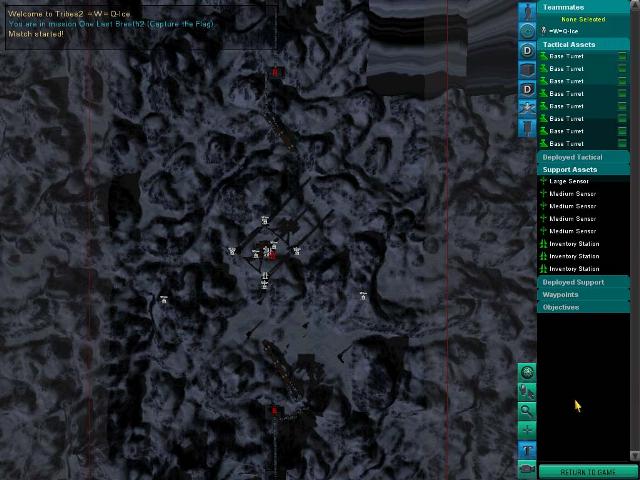Toggle the circular sensor filter icon

(527, 31)
